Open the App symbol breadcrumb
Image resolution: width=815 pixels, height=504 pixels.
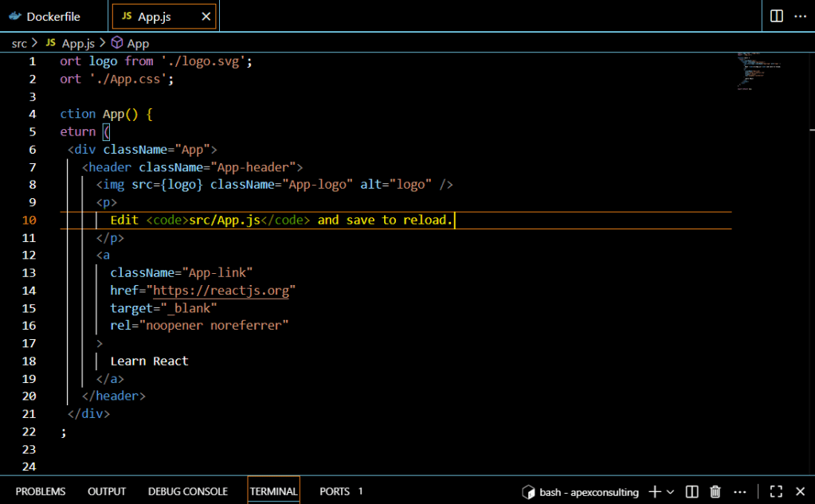click(137, 44)
